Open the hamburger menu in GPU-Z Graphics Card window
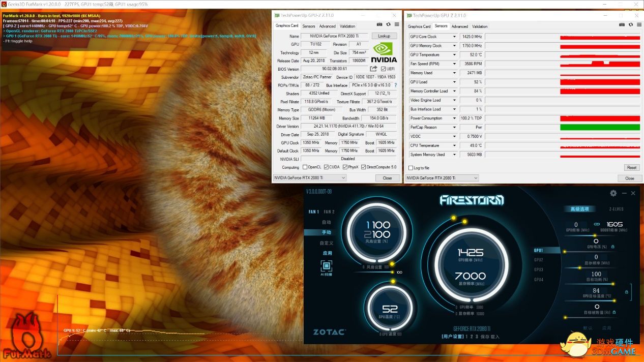Viewport: 644px width, 362px height. coord(397,24)
